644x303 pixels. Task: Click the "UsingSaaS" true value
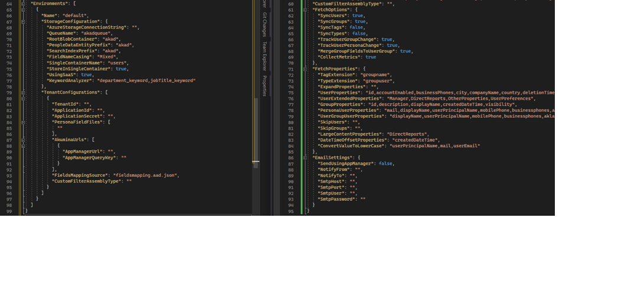(x=87, y=75)
